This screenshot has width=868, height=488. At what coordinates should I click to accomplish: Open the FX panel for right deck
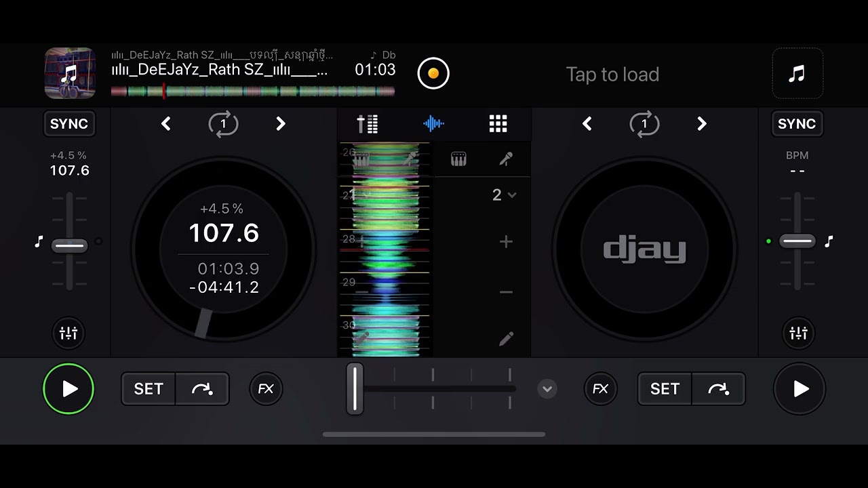coord(601,389)
